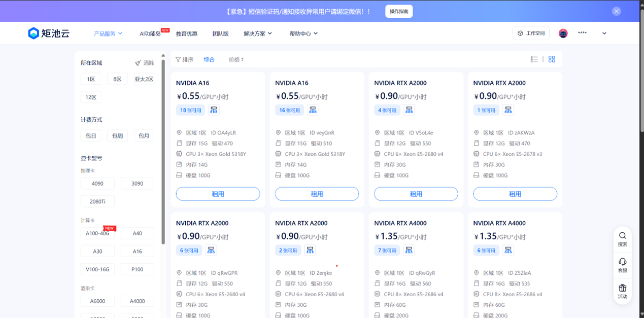Open the 操作指南 guide button

point(399,11)
